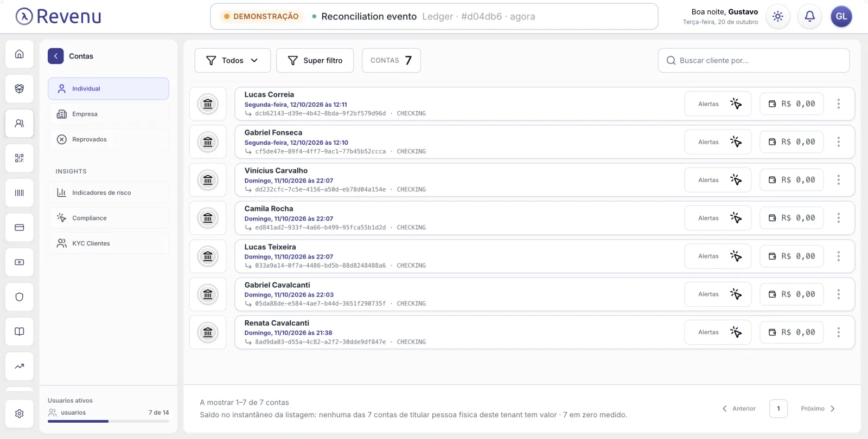Click the R$ 0,00 balance for Gabriel Fonseca
The width and height of the screenshot is (868, 439).
tap(792, 142)
